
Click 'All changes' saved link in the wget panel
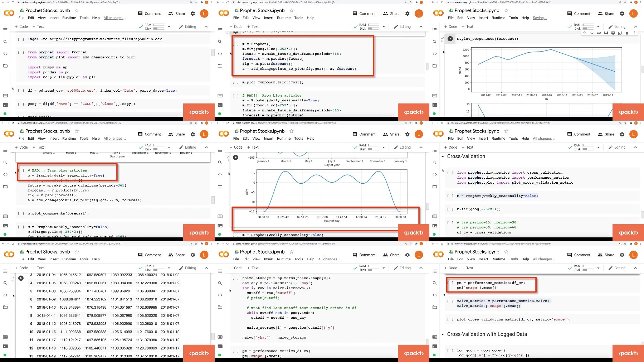click(114, 18)
